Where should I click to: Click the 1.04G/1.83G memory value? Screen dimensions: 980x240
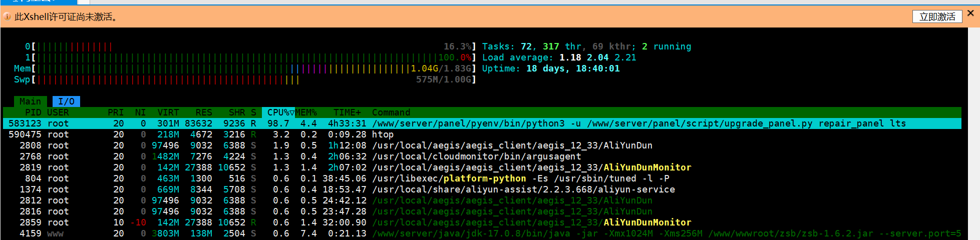[x=441, y=68]
